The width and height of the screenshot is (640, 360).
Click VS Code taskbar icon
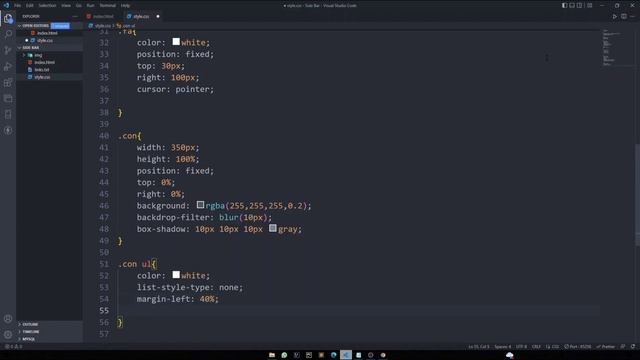(346, 355)
